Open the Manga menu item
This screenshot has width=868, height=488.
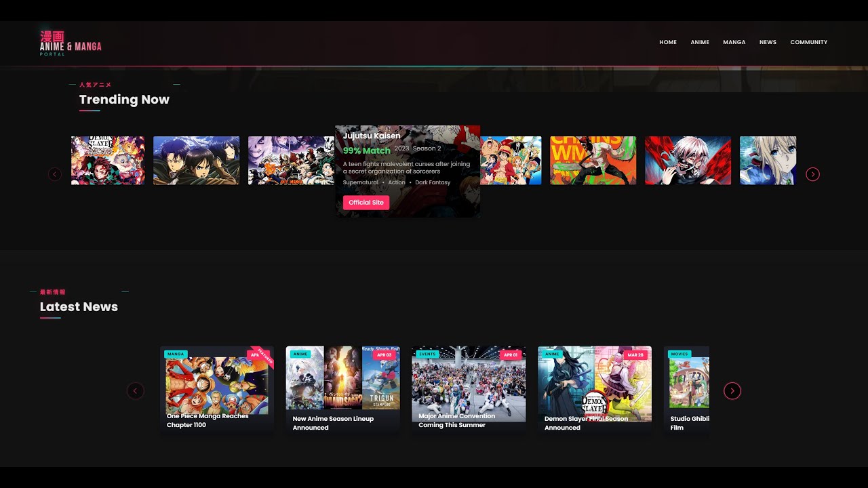tap(734, 42)
